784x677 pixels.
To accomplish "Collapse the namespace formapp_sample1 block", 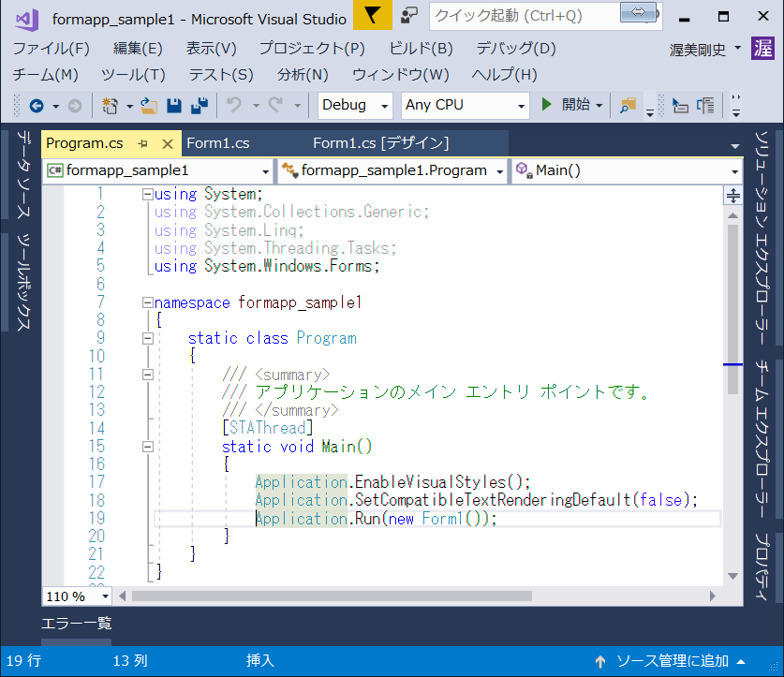I will coord(147,302).
